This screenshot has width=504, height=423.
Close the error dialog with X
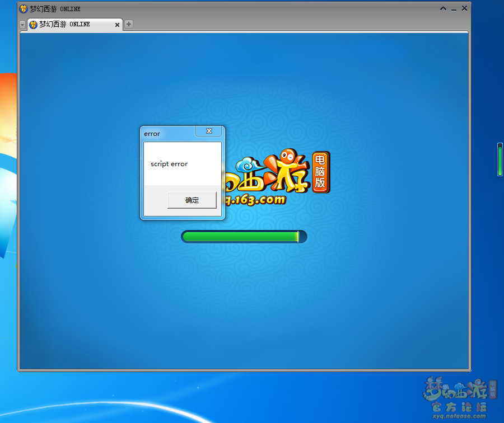pos(209,131)
